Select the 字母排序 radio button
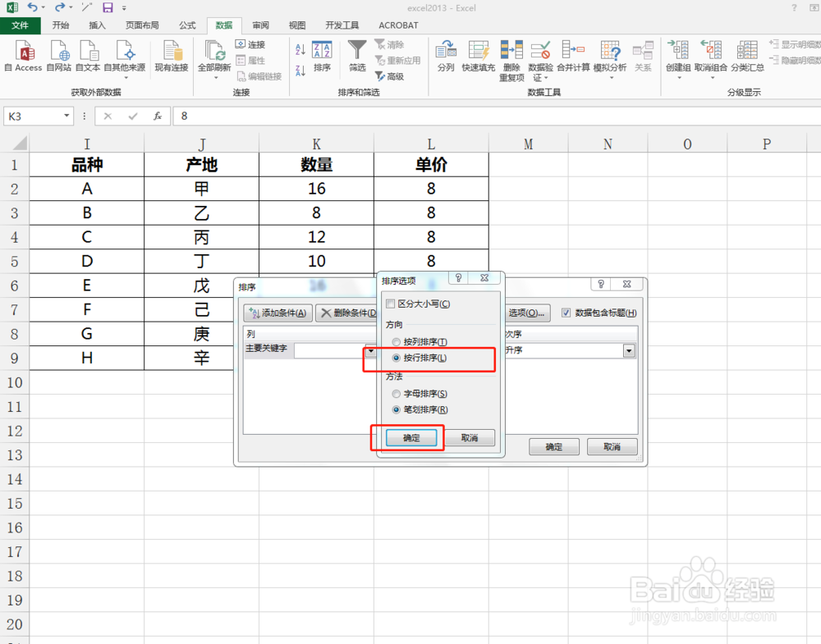The height and width of the screenshot is (644, 821). click(396, 394)
